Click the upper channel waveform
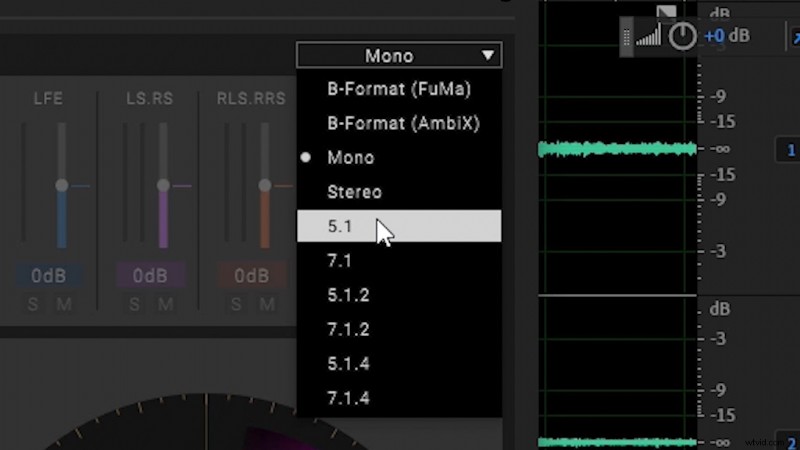This screenshot has width=800, height=450. click(x=617, y=148)
